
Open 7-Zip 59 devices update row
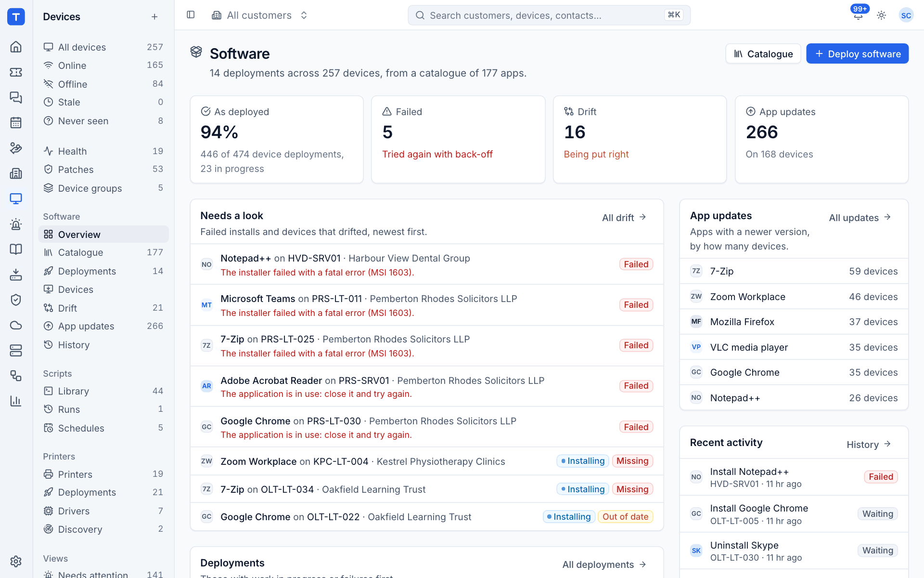click(x=794, y=271)
